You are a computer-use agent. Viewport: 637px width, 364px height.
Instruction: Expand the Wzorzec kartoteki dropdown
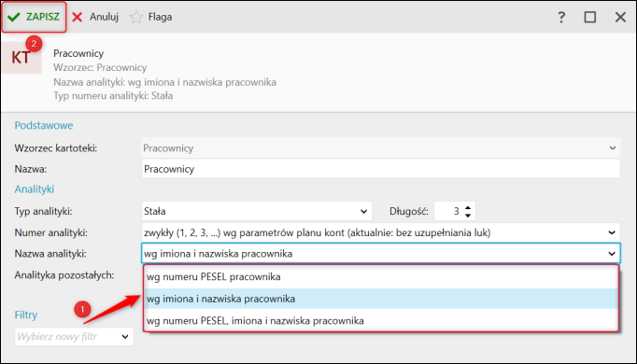(x=613, y=148)
